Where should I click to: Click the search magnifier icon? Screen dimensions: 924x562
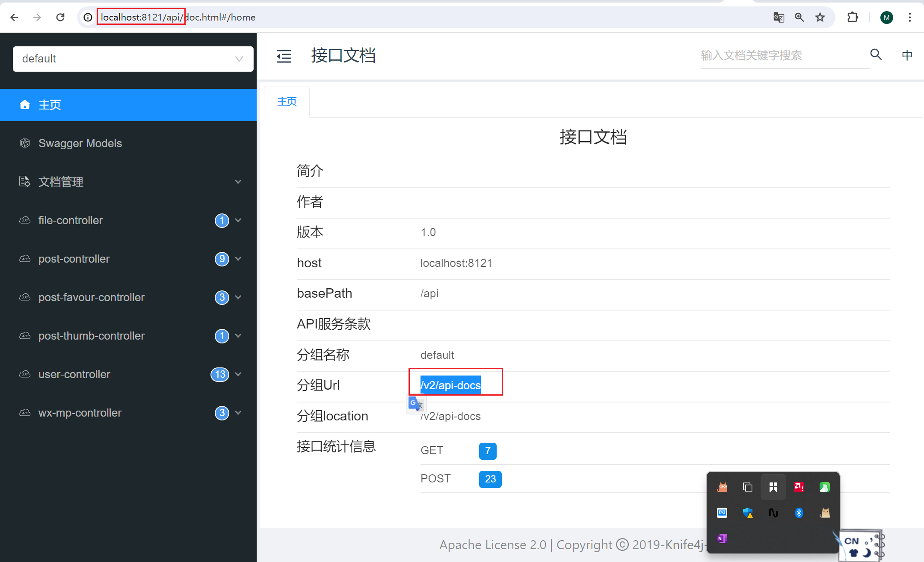[876, 54]
